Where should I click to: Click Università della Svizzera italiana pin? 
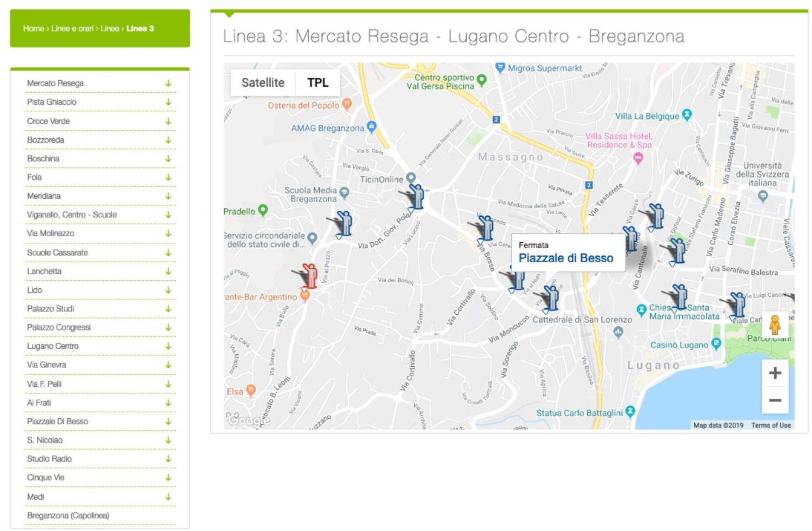763,196
